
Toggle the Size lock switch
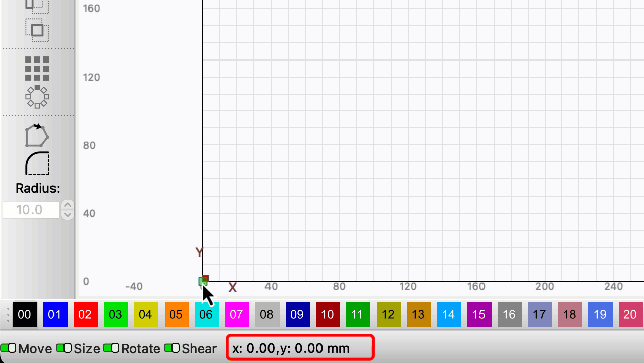[x=64, y=348]
